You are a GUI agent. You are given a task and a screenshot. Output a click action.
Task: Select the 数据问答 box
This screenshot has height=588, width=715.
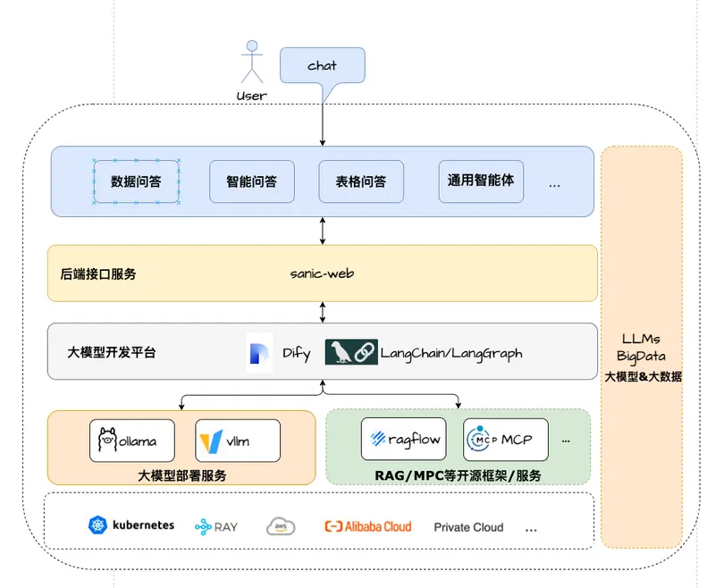tap(136, 181)
